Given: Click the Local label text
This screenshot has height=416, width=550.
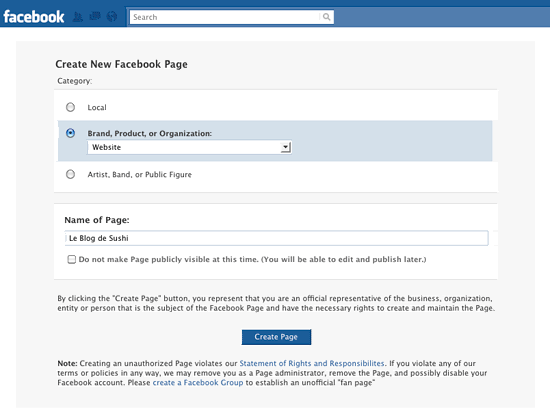Looking at the screenshot, I should point(97,107).
